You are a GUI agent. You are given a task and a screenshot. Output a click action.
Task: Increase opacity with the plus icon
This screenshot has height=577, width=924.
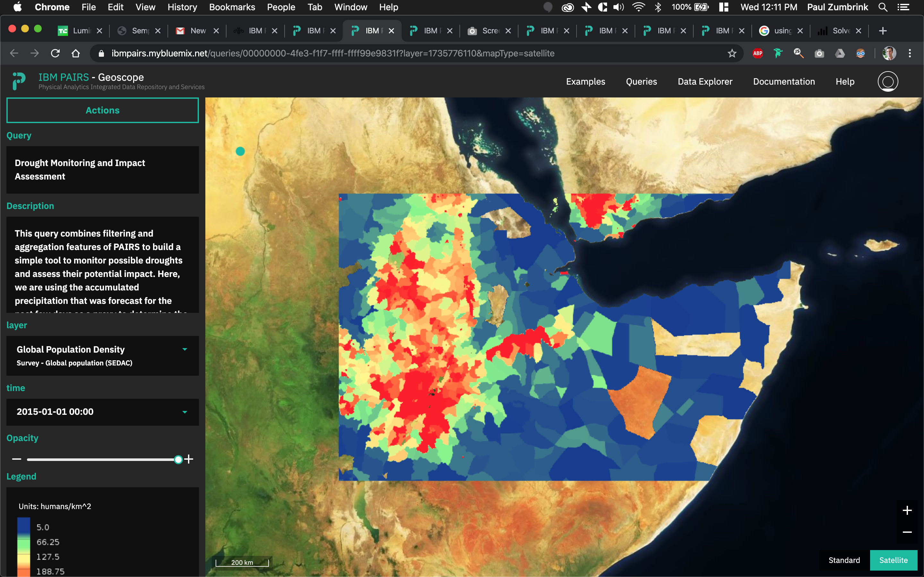click(x=189, y=459)
